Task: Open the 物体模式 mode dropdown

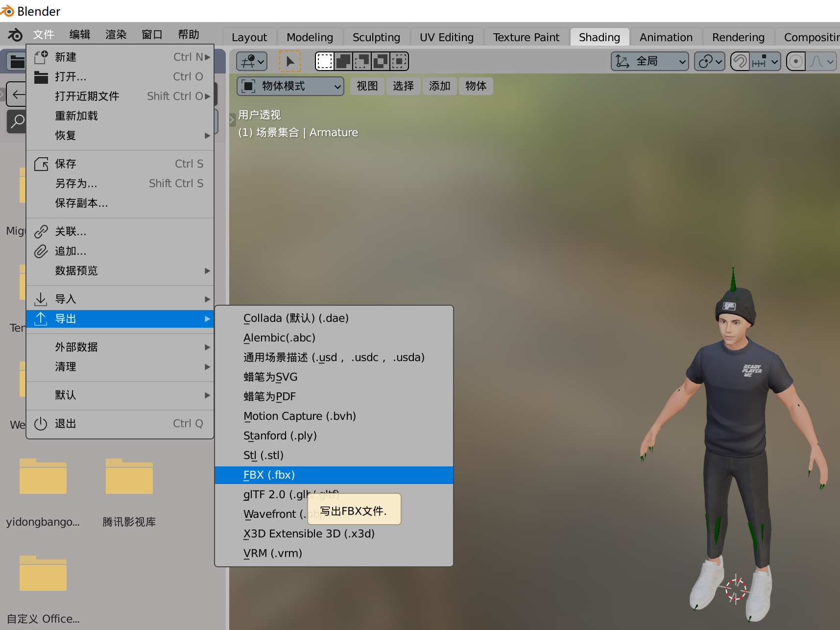Action: pyautogui.click(x=290, y=86)
